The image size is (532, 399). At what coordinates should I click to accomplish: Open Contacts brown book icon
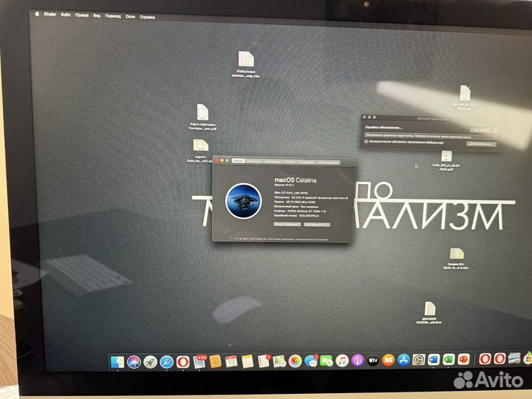coord(216,361)
